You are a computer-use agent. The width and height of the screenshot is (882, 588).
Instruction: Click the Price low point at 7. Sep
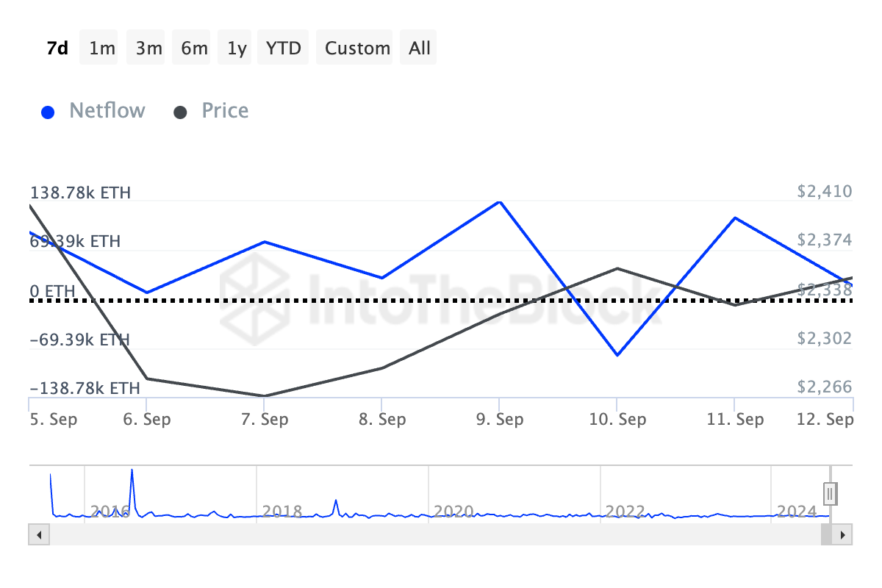click(264, 396)
